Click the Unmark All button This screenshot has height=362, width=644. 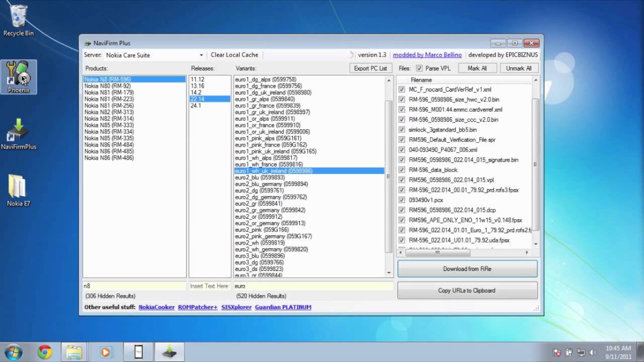[x=518, y=68]
